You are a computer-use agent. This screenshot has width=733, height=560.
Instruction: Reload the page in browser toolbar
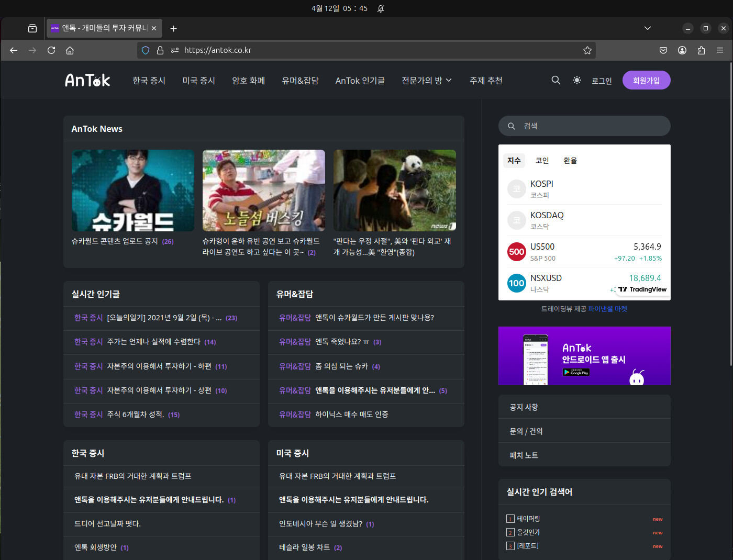point(51,50)
